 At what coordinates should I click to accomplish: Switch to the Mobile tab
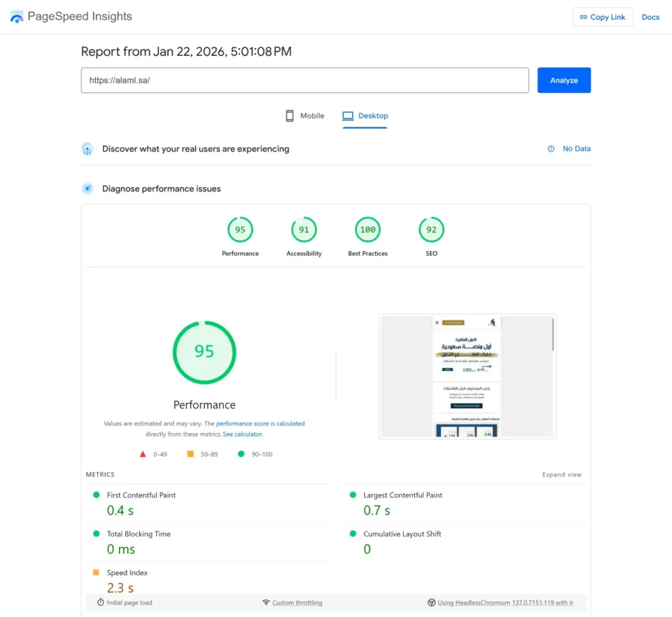[304, 115]
